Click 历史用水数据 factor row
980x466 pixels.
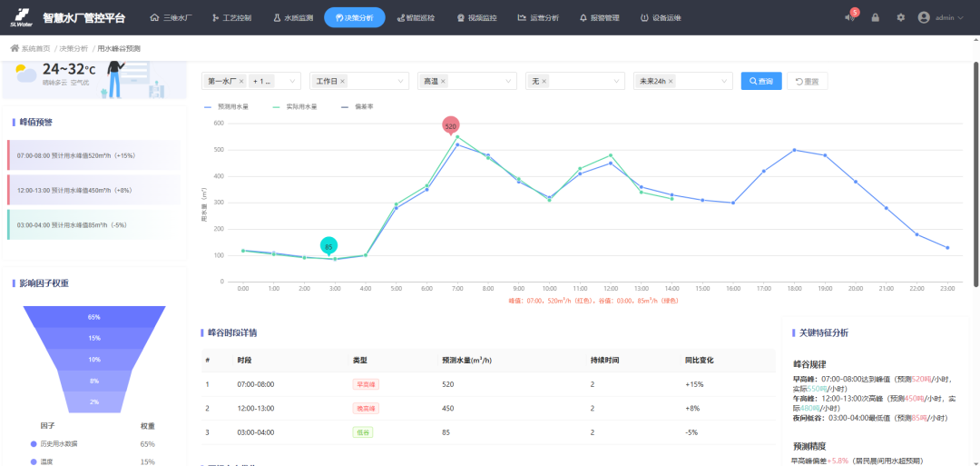pyautogui.click(x=93, y=444)
